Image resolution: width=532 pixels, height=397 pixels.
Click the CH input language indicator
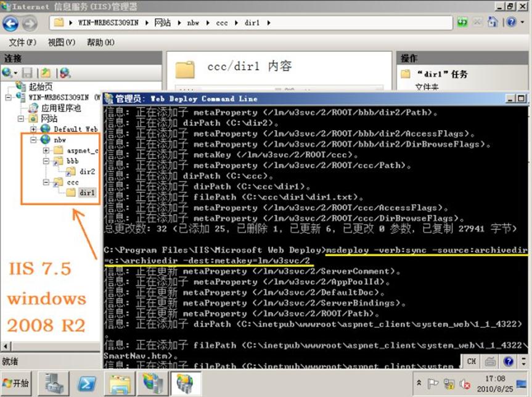471,361
